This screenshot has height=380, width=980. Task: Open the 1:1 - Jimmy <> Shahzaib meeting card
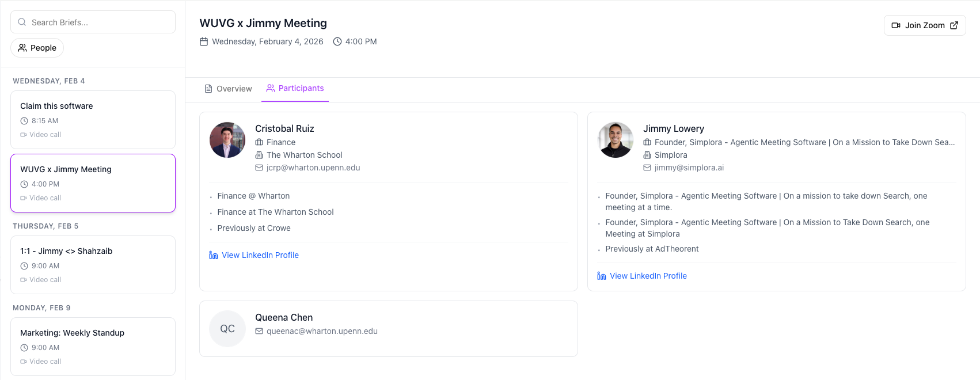pyautogui.click(x=92, y=265)
